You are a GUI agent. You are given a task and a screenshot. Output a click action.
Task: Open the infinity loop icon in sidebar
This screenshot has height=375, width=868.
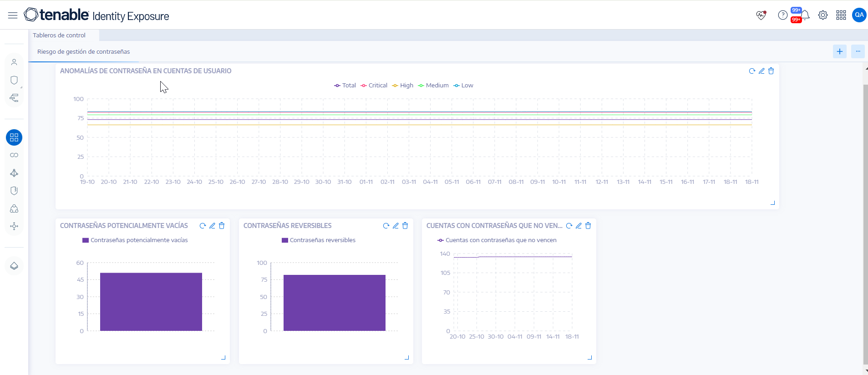(x=14, y=155)
